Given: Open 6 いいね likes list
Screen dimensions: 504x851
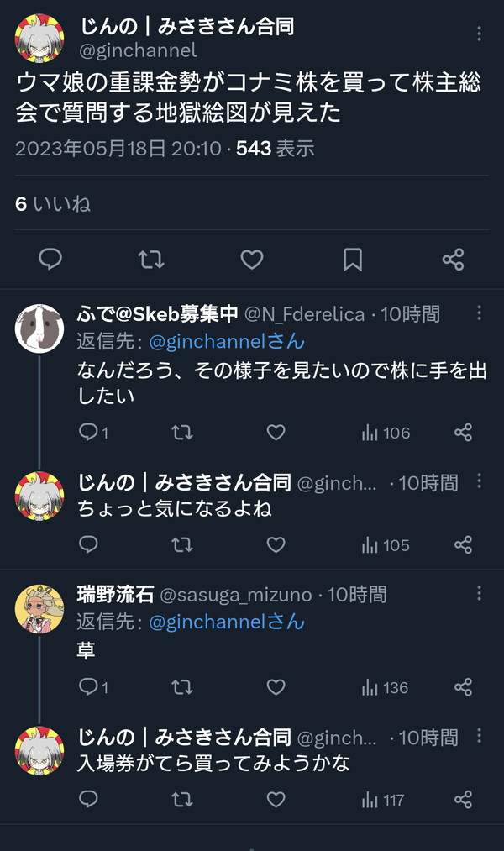Looking at the screenshot, I should coord(53,204).
